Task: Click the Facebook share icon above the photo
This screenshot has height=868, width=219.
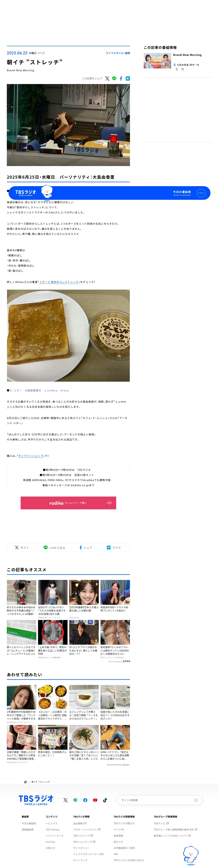Action: tap(121, 79)
